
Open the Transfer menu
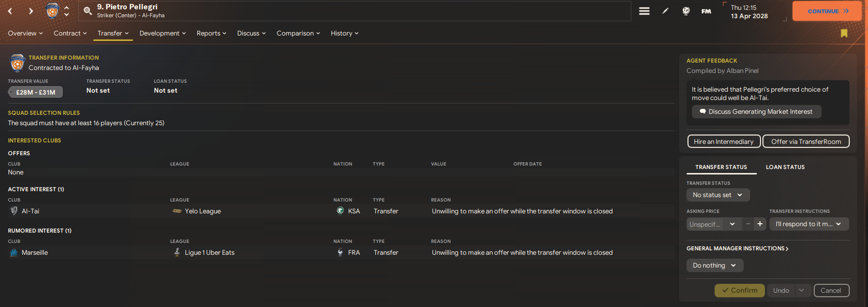113,33
